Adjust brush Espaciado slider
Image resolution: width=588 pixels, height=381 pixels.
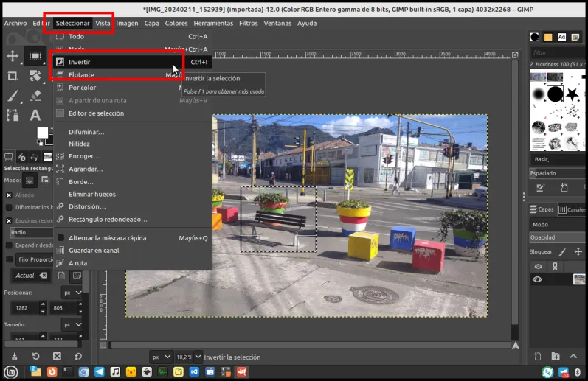pos(558,173)
